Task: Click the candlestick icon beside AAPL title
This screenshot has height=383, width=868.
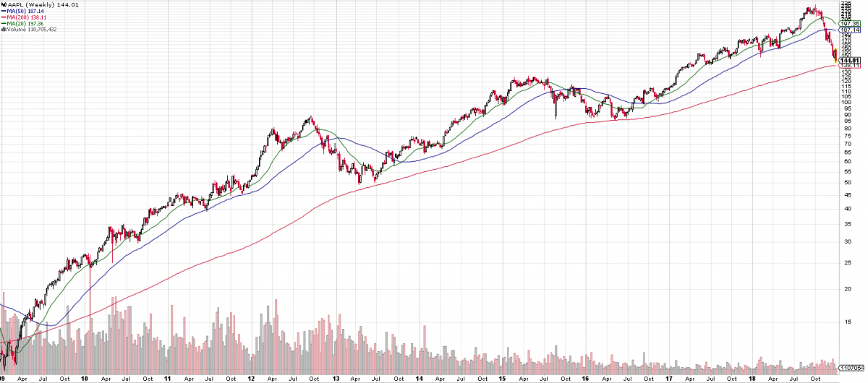Action: [x=4, y=5]
